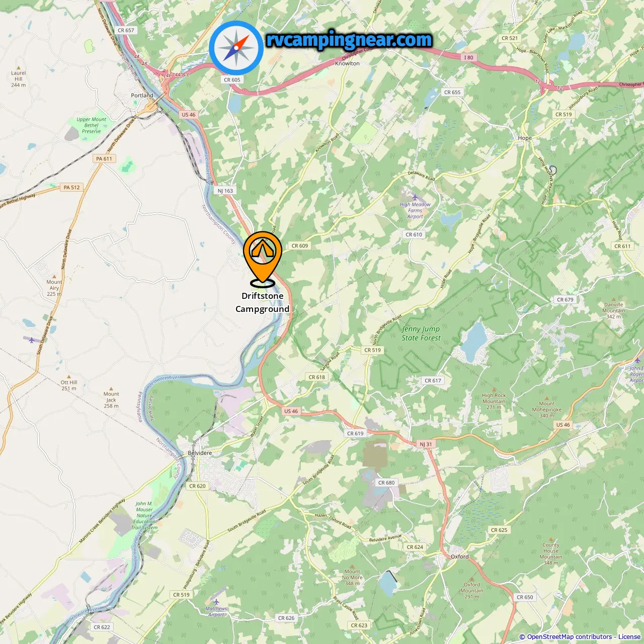
Task: Click the Laurel Hill peak marker
Action: (x=19, y=67)
